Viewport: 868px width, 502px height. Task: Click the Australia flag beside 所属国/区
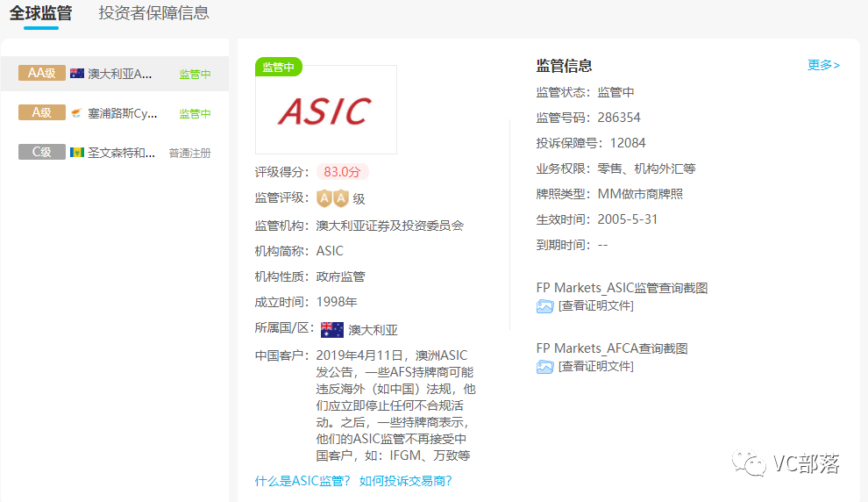pos(332,330)
